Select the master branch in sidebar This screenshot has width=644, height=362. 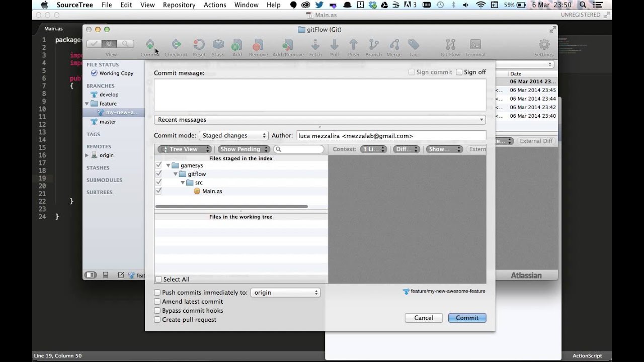tap(108, 122)
